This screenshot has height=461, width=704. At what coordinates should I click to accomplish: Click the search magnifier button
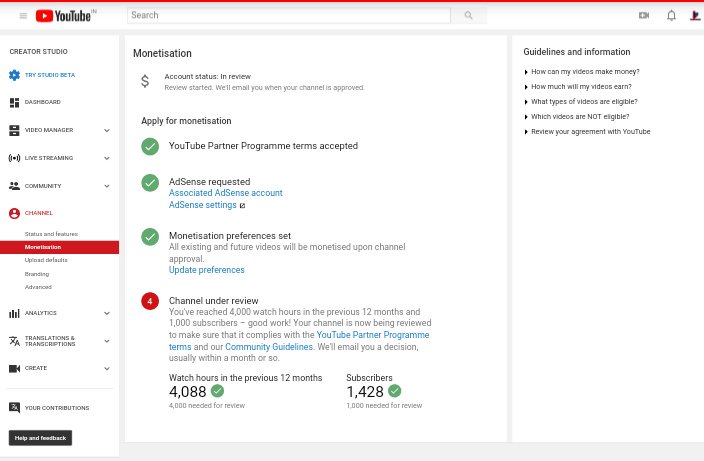point(468,15)
